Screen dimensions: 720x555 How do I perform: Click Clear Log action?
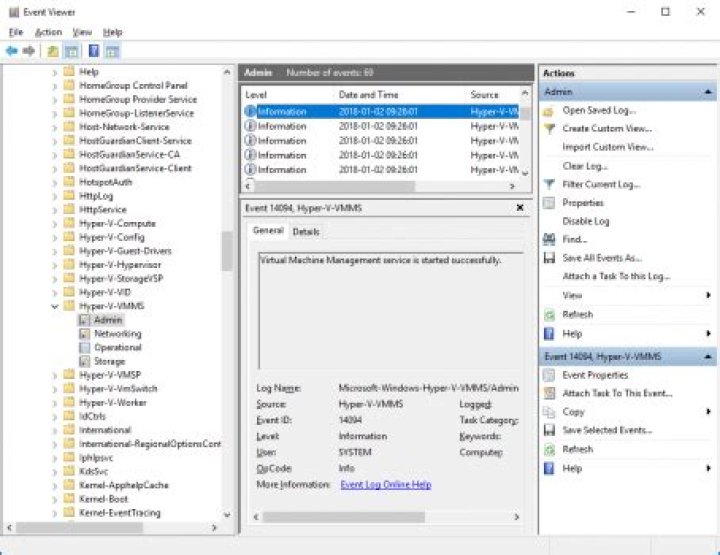pos(585,166)
